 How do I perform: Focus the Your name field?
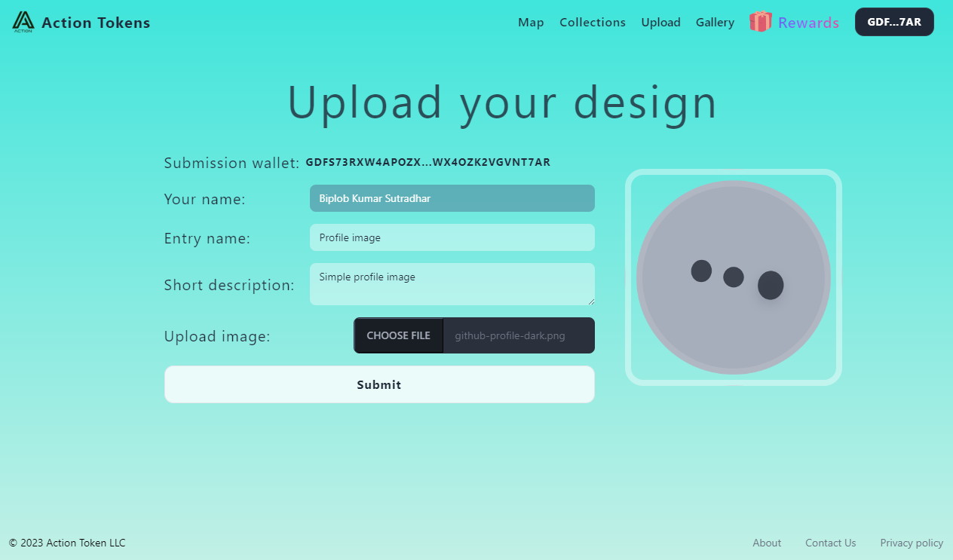[452, 198]
